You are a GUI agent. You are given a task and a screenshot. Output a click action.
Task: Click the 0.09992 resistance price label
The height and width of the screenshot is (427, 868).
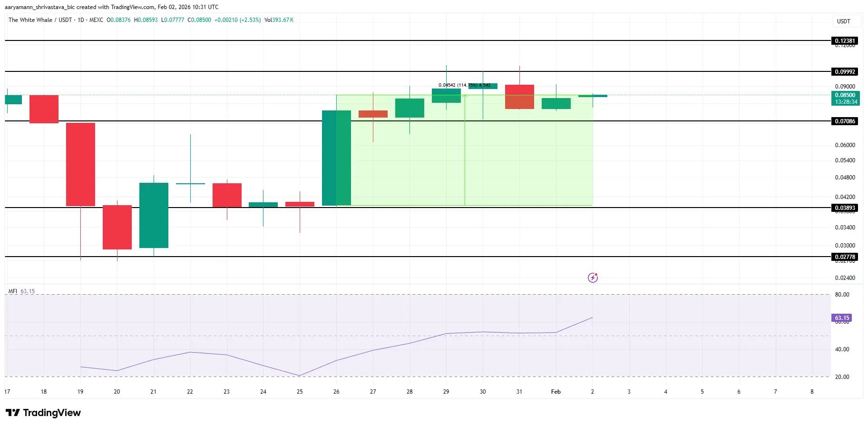845,72
